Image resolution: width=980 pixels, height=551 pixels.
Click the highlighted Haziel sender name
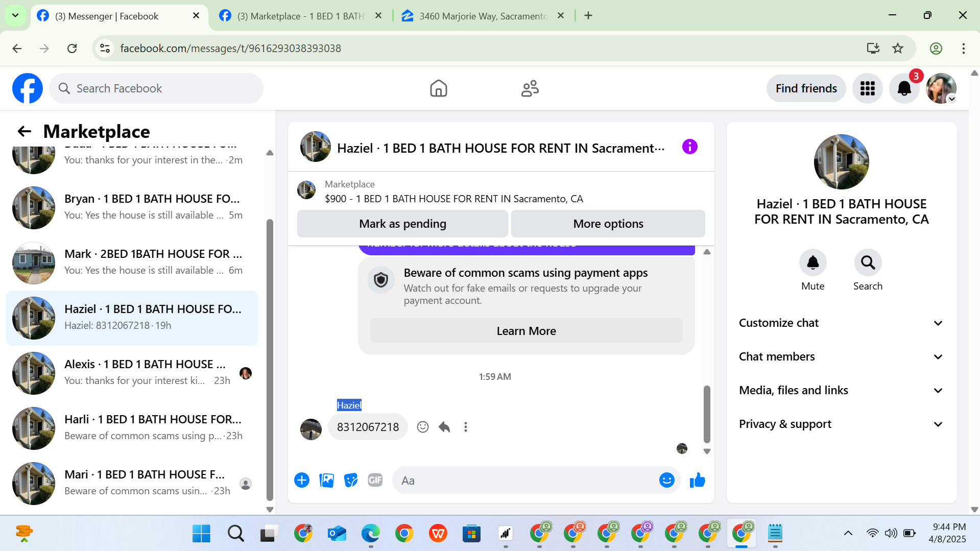pos(349,405)
